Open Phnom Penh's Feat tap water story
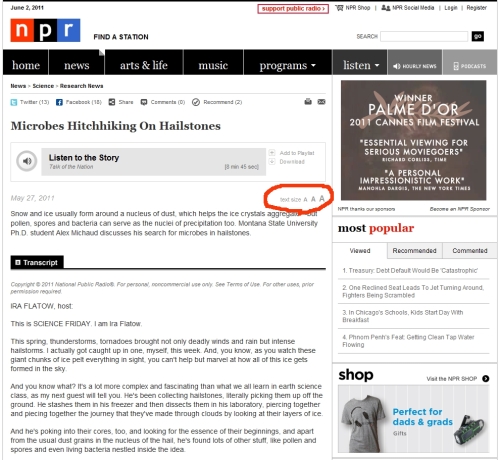Screen dimensions: 500x460 (x=408, y=341)
